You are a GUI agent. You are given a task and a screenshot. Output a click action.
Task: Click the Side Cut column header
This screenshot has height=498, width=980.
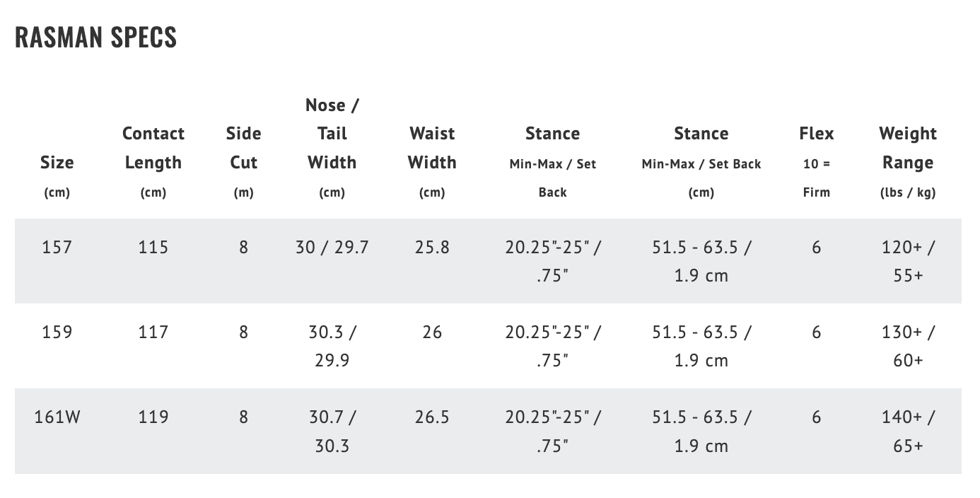point(243,148)
